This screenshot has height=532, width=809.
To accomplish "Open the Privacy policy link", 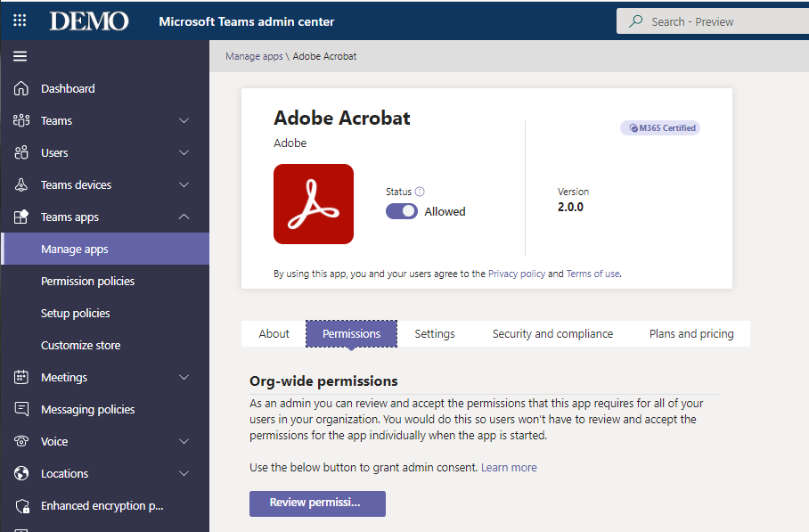I will tap(516, 274).
